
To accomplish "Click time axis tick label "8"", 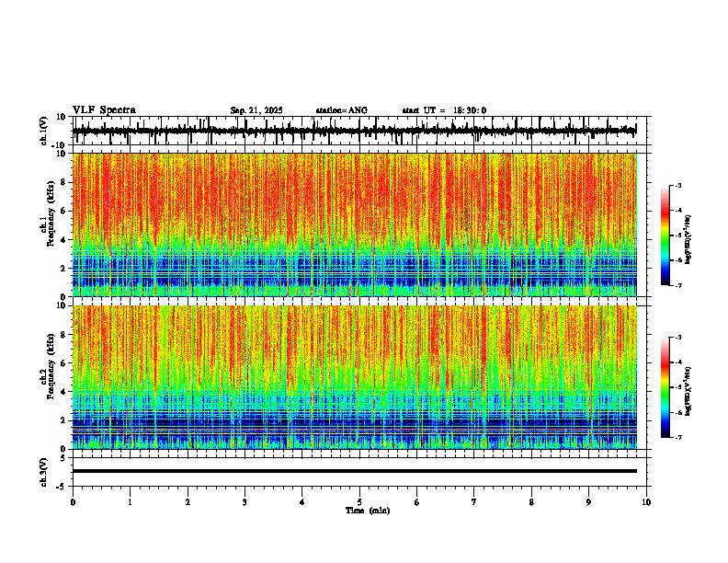I will (x=531, y=502).
